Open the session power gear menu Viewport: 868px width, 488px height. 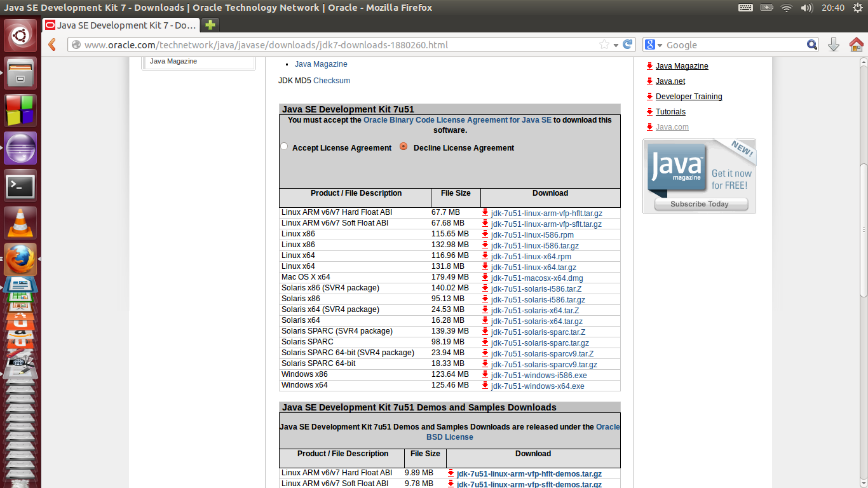coord(857,8)
